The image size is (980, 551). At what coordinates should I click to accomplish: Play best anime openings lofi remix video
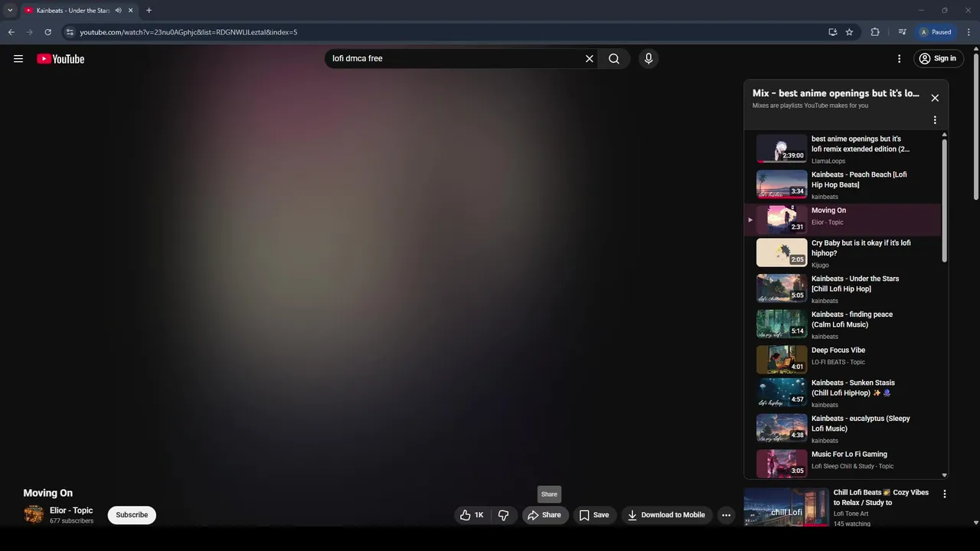point(842,149)
